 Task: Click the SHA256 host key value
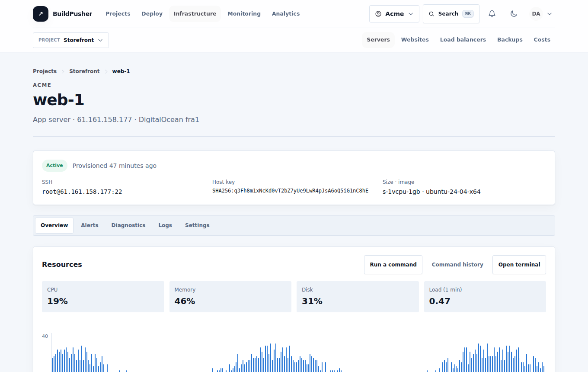pos(290,191)
